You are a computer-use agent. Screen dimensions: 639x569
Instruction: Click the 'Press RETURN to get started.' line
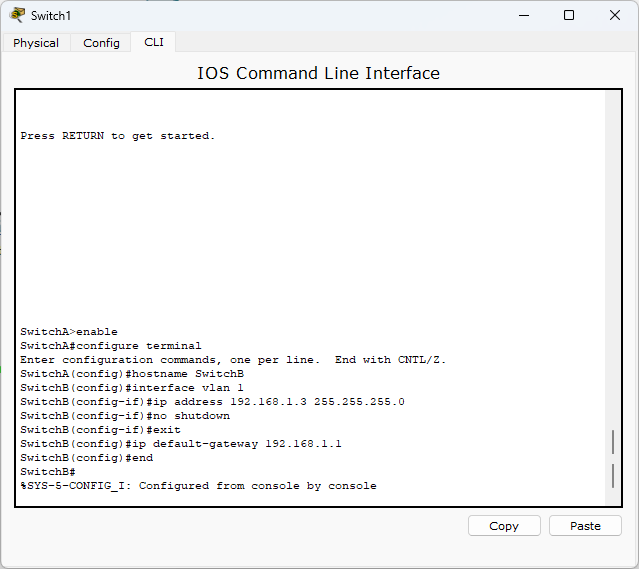coord(117,136)
